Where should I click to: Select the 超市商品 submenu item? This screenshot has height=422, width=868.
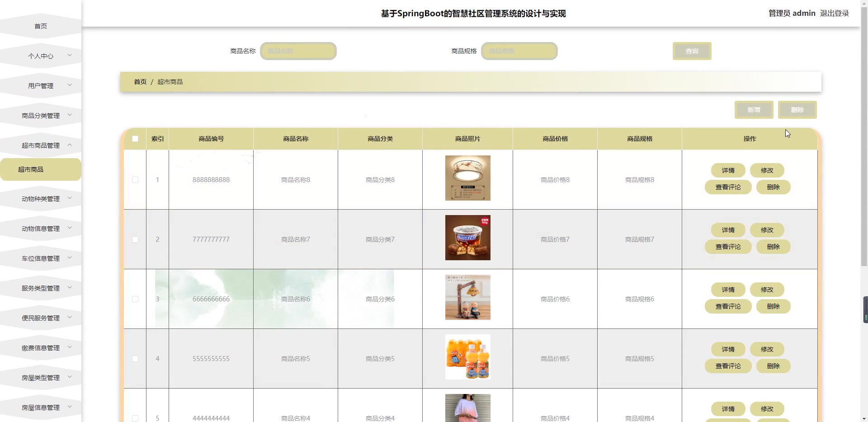41,169
